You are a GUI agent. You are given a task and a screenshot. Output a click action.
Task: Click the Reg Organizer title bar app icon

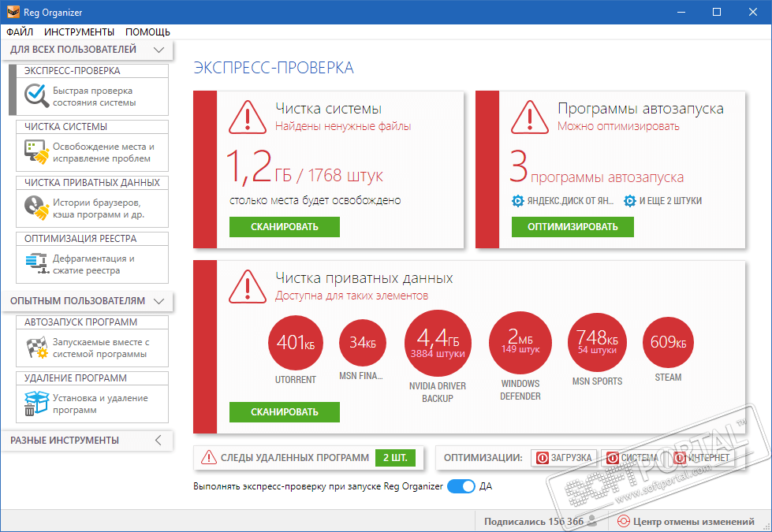click(13, 12)
